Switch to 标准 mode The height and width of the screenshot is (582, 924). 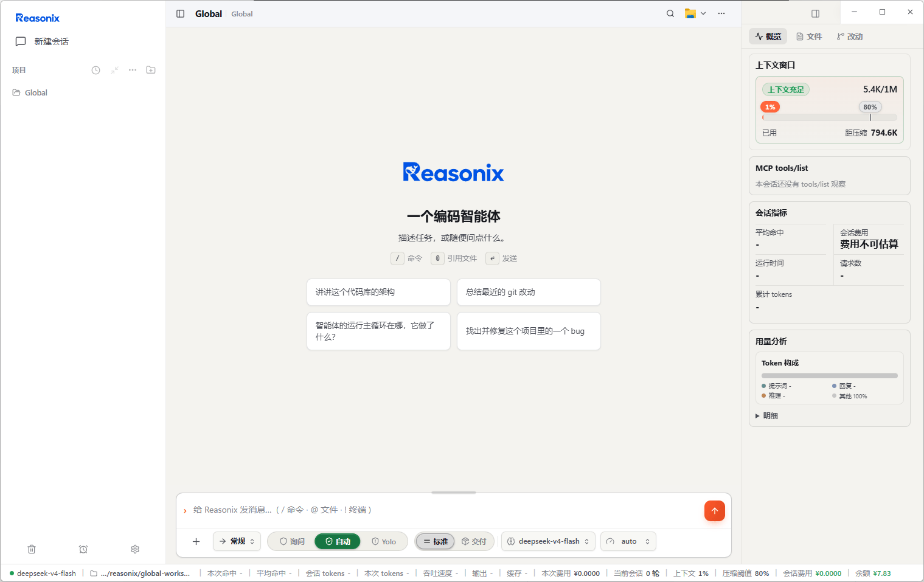(436, 541)
